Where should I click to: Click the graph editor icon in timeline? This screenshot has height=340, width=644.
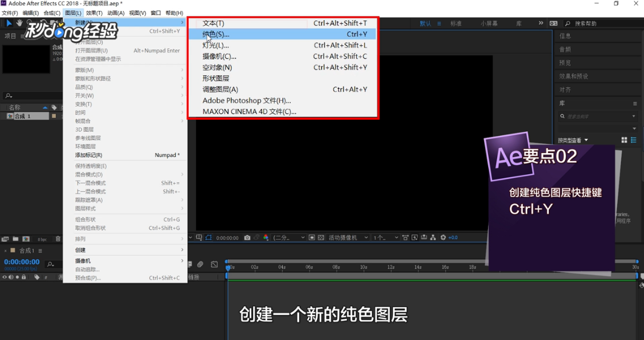click(214, 264)
